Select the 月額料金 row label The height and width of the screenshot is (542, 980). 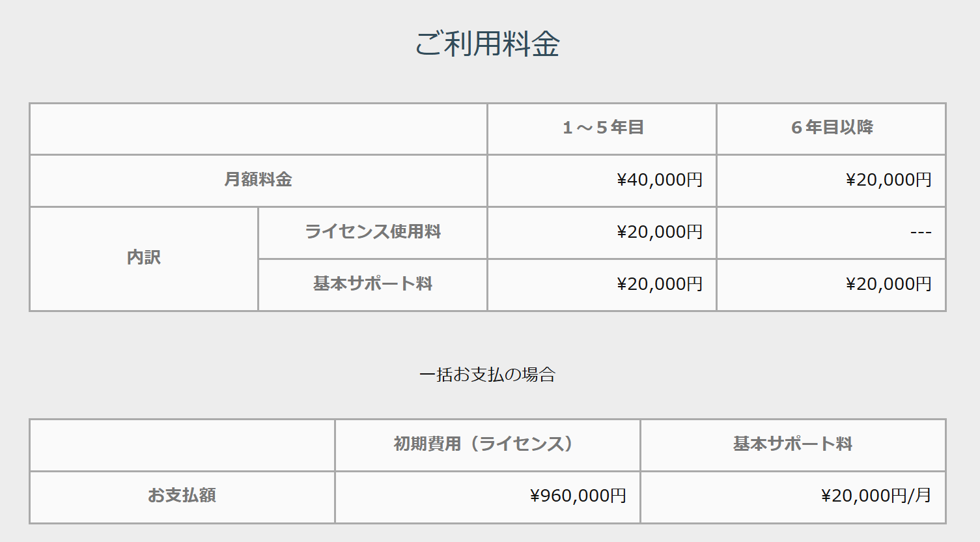258,180
